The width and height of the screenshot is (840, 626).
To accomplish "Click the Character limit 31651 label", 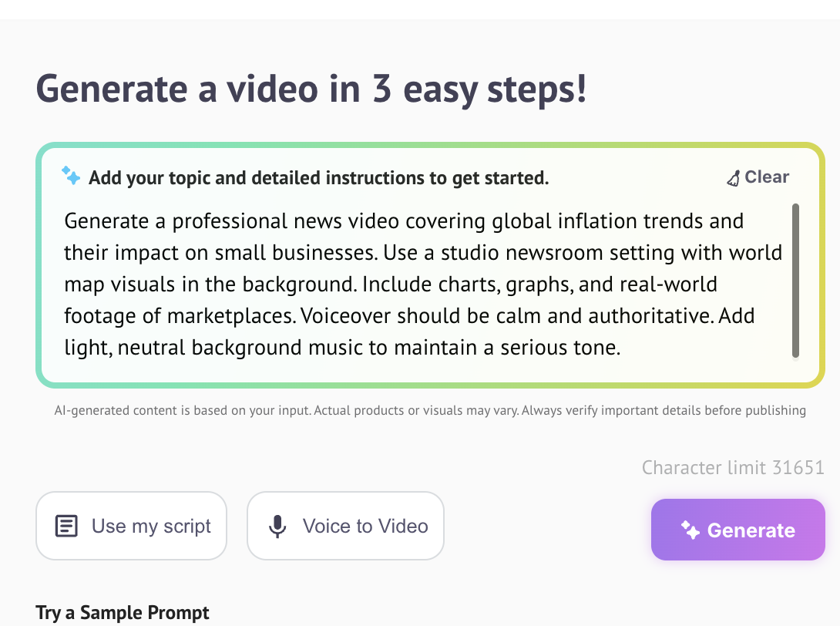I will click(734, 468).
